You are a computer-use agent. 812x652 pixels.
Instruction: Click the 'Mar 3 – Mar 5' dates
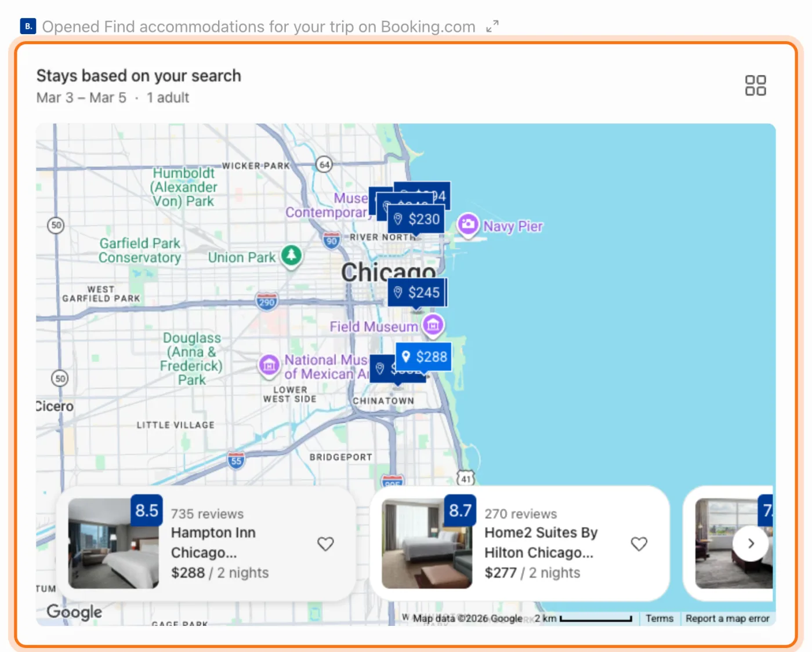coord(81,97)
